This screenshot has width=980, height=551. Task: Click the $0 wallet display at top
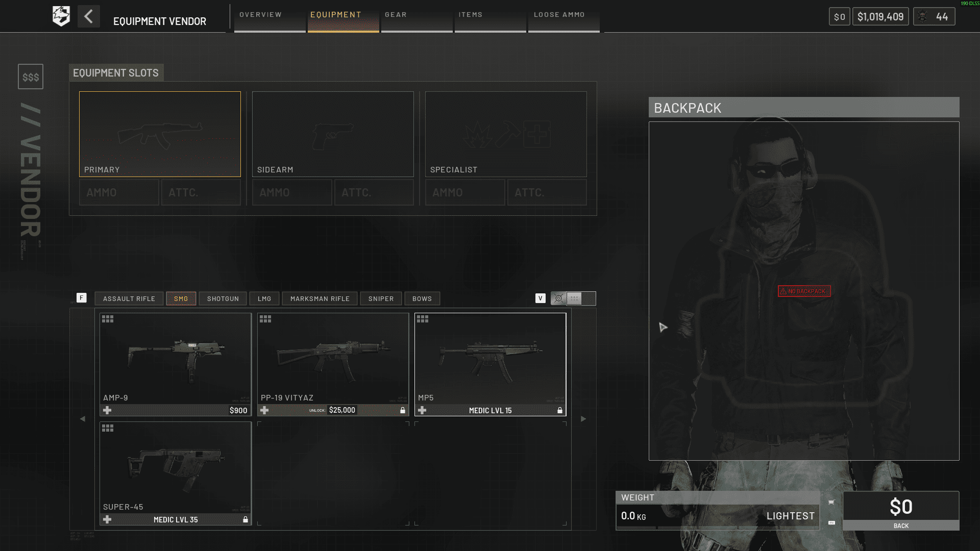click(840, 17)
